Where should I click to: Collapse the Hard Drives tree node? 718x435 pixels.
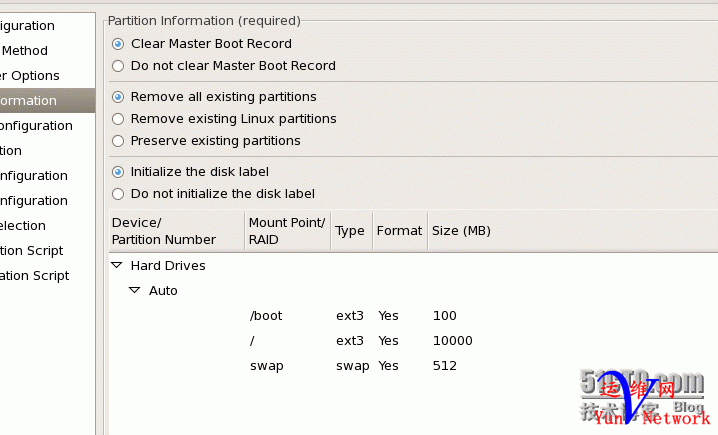pos(117,266)
